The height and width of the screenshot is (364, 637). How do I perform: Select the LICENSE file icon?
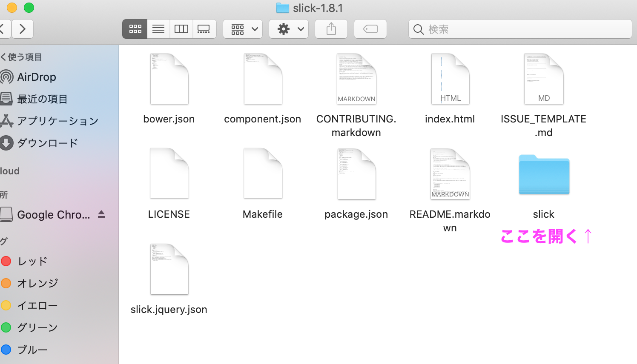click(x=169, y=173)
